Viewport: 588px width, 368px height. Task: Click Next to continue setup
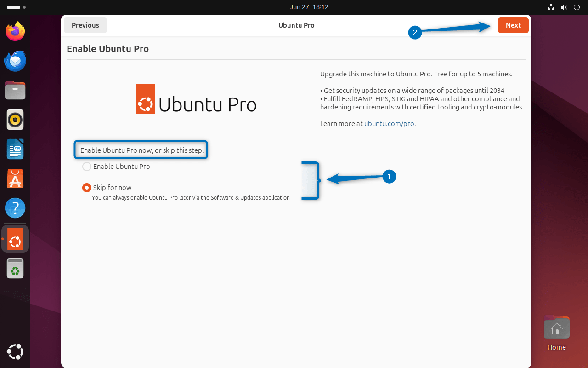click(x=513, y=25)
